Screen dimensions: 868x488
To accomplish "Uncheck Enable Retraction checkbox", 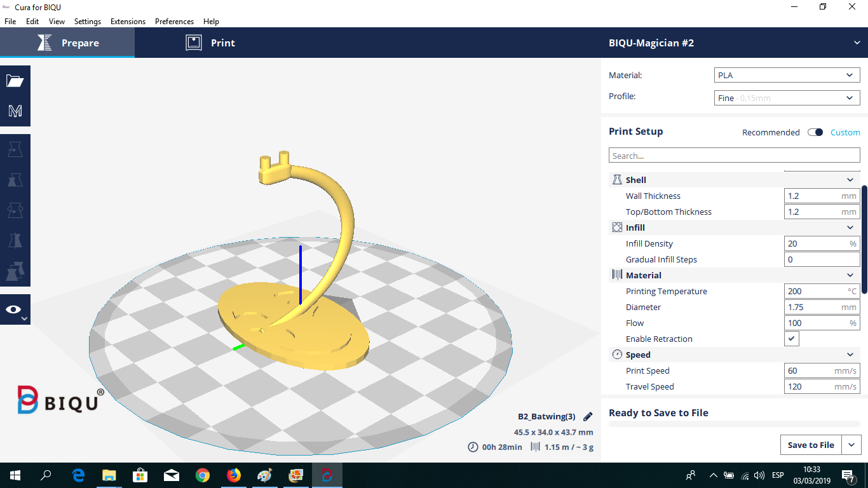I will pyautogui.click(x=792, y=339).
